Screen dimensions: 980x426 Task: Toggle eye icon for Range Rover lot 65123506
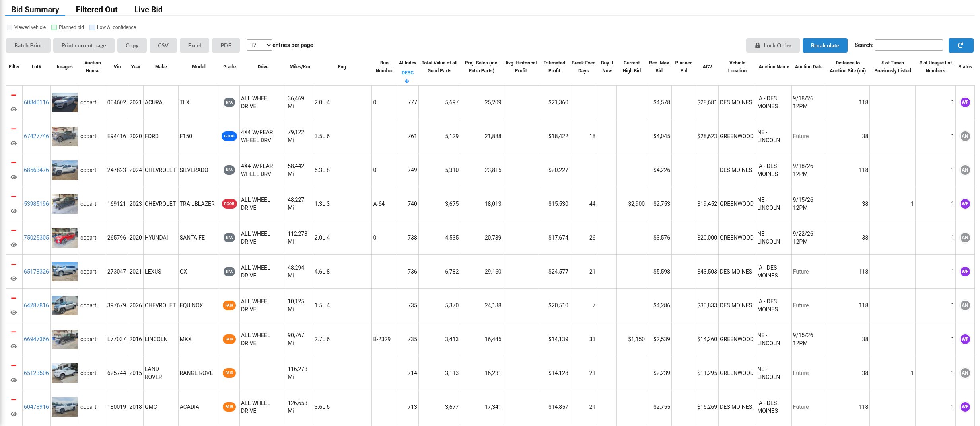pyautogui.click(x=14, y=380)
